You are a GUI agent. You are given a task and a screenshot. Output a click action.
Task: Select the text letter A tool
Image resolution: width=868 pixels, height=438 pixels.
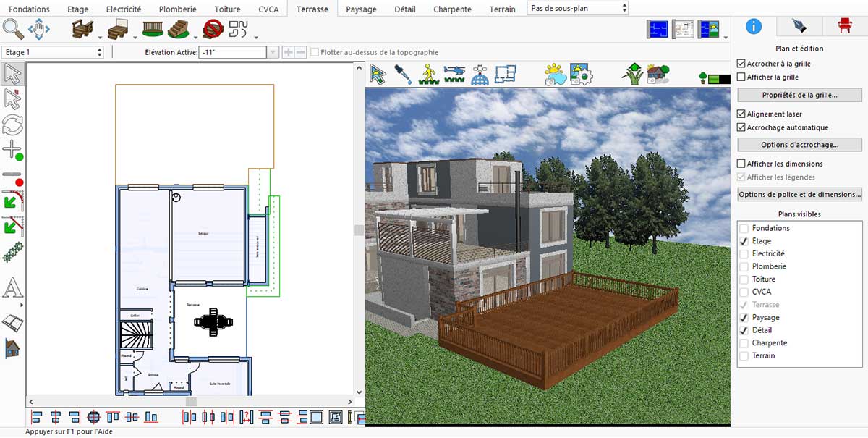click(13, 288)
